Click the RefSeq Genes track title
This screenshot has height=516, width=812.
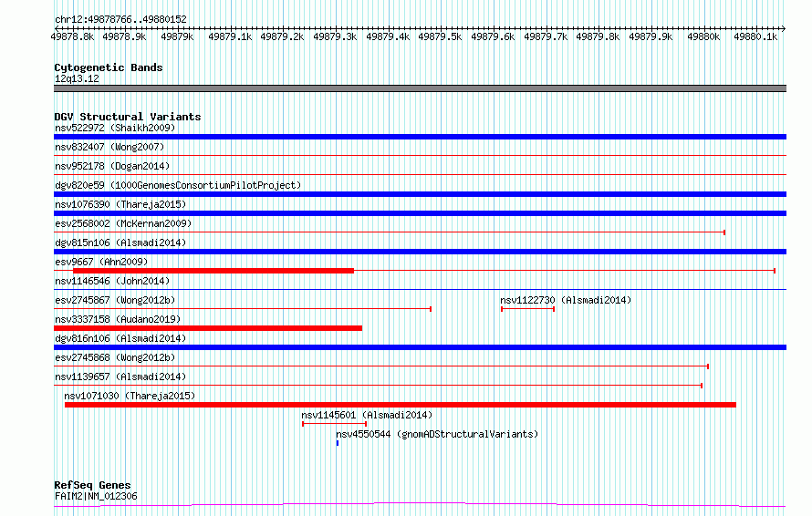(x=92, y=485)
